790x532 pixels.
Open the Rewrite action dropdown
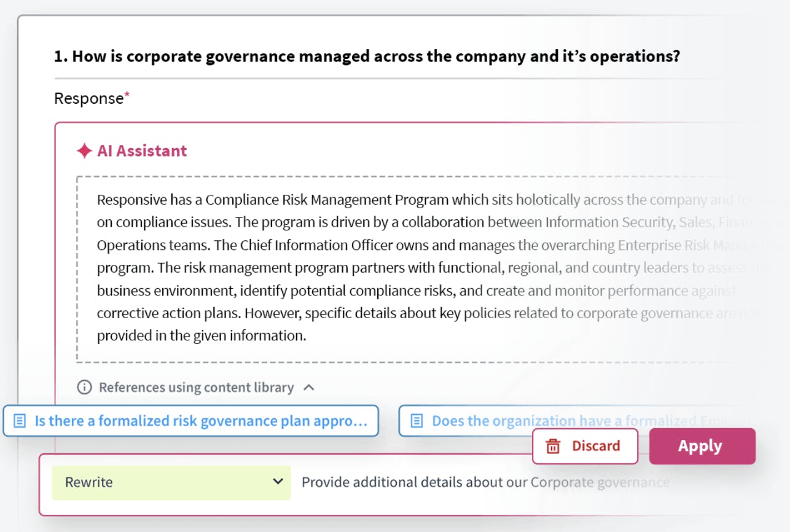pyautogui.click(x=171, y=482)
